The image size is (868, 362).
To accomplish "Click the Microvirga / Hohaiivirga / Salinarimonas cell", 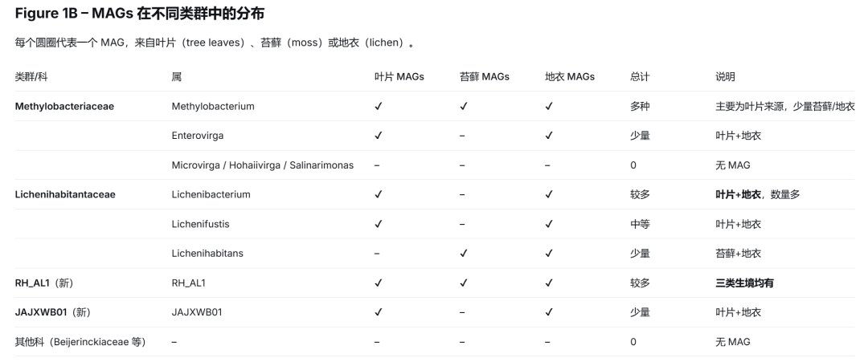I will pyautogui.click(x=262, y=165).
